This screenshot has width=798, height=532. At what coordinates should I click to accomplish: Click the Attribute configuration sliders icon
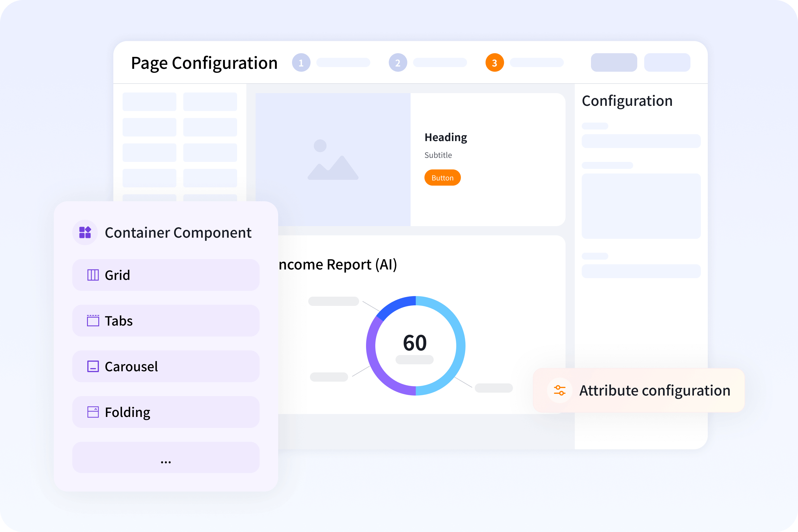click(x=560, y=391)
